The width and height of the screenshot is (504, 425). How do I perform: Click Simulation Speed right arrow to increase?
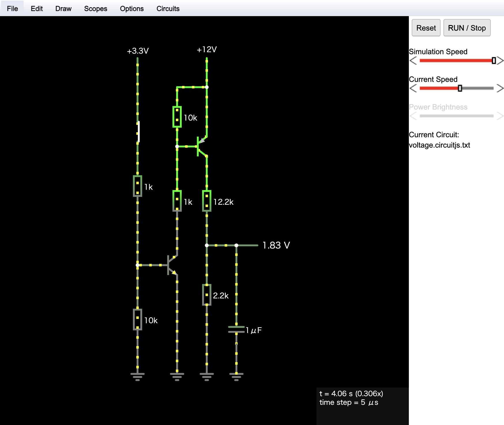[x=500, y=61]
